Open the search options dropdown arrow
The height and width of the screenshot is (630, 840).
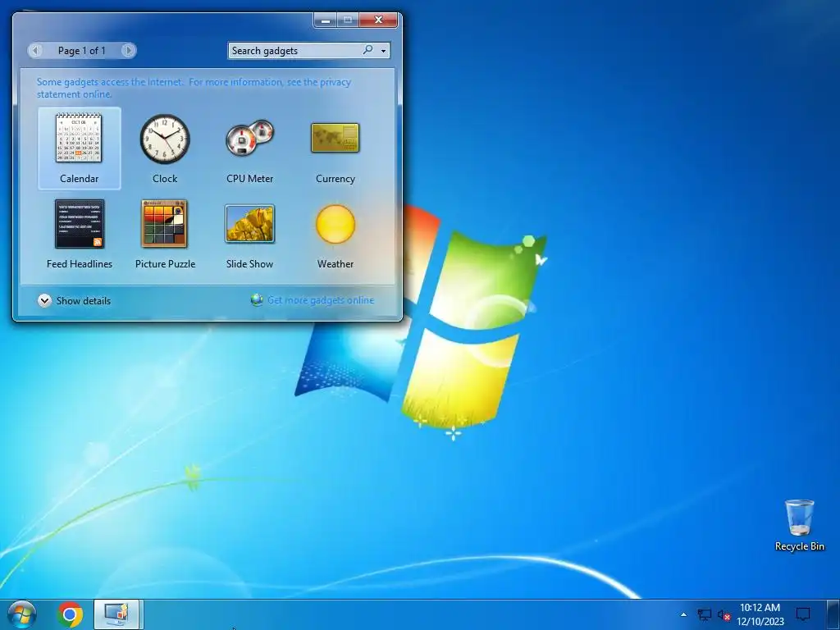tap(383, 51)
